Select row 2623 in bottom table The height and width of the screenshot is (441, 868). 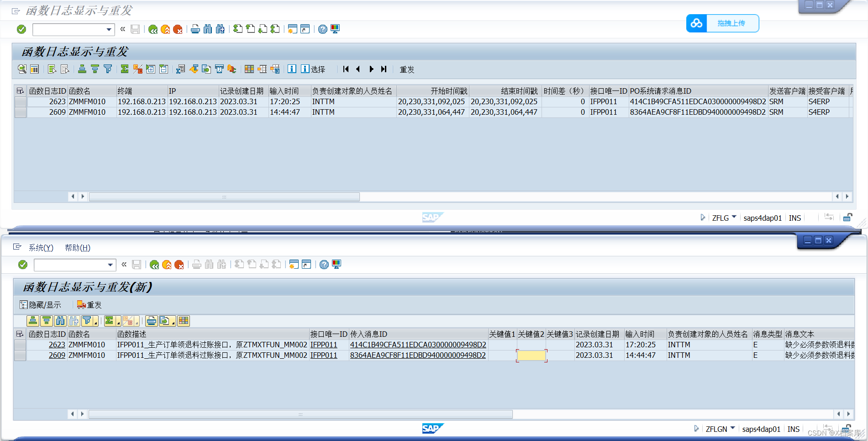20,345
